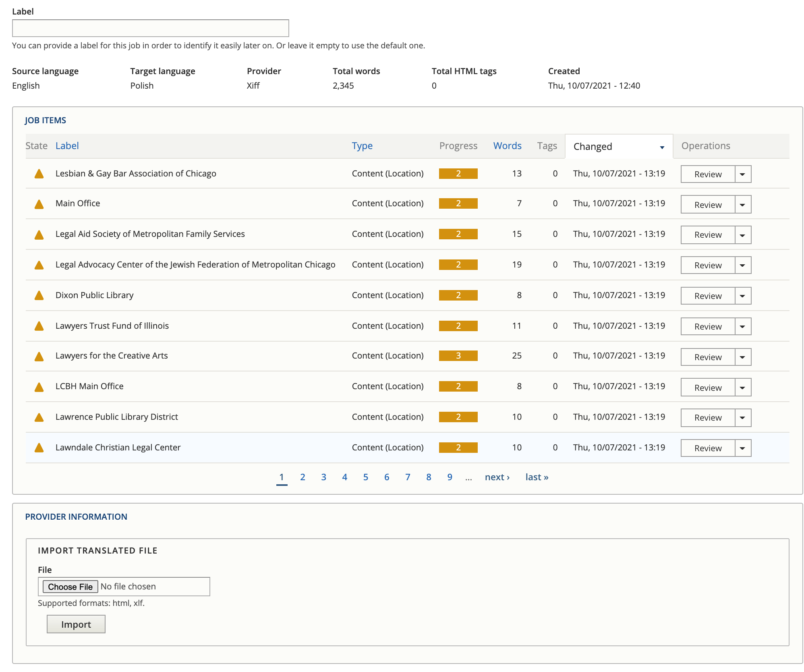The width and height of the screenshot is (804, 672).
Task: Go to page 6 of job items
Action: 387,477
